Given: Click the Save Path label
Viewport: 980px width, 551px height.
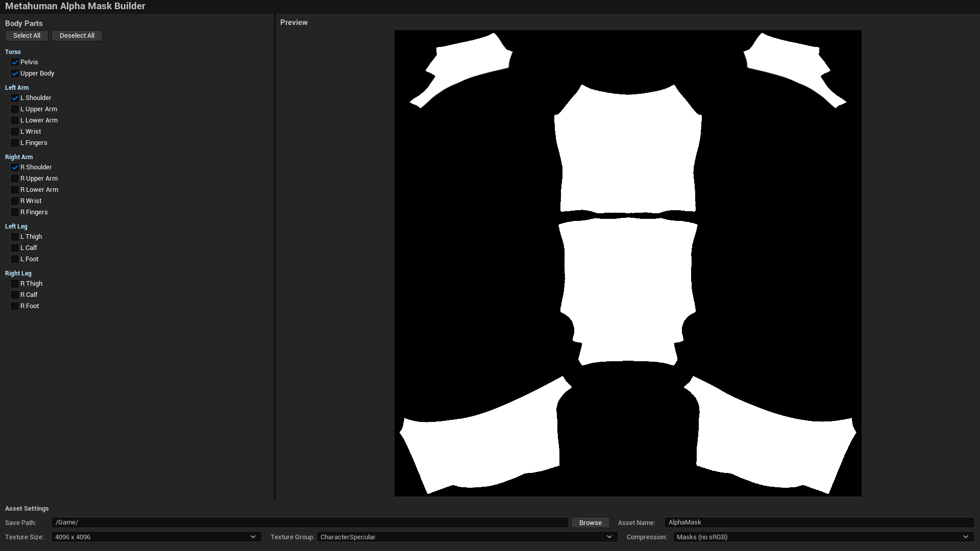Looking at the screenshot, I should pos(20,523).
